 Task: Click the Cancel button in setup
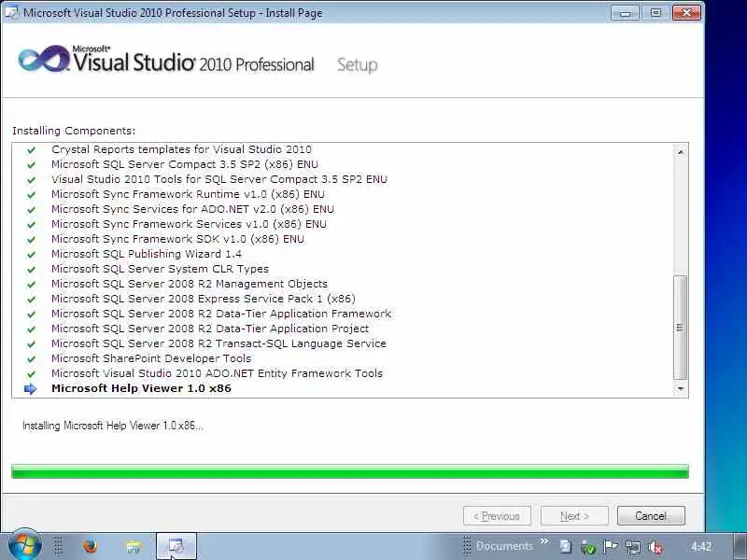[651, 516]
